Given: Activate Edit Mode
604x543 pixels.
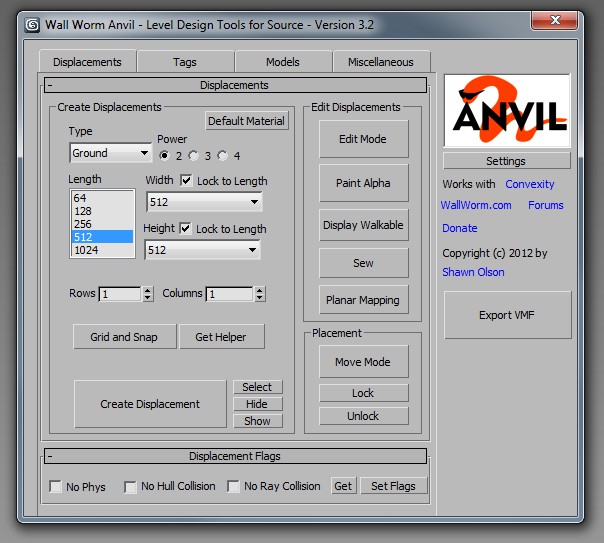Looking at the screenshot, I should coord(363,139).
